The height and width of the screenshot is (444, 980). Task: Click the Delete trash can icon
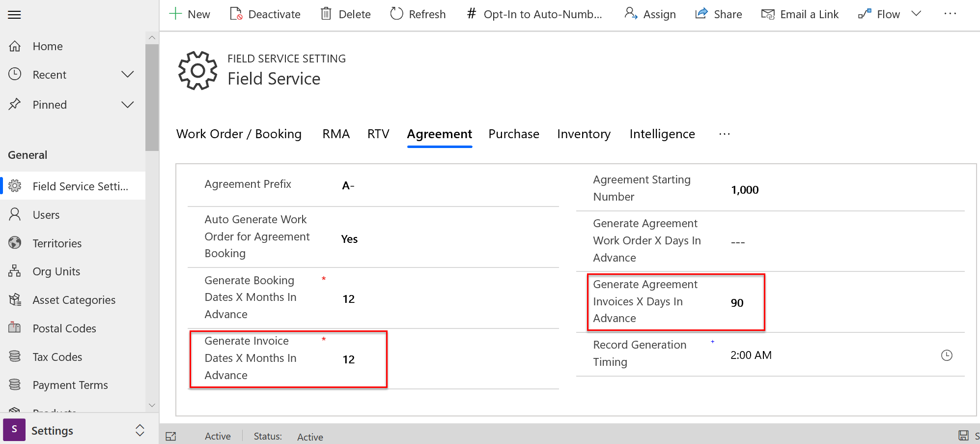326,14
